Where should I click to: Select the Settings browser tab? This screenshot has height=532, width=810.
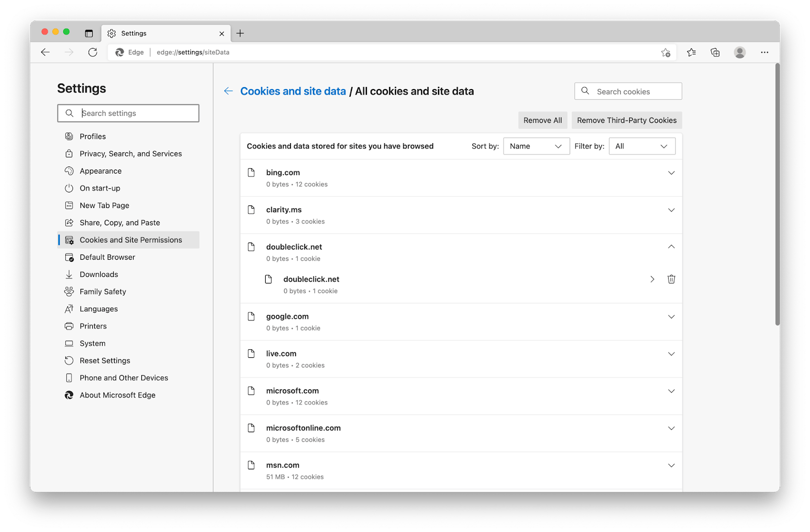pos(166,33)
